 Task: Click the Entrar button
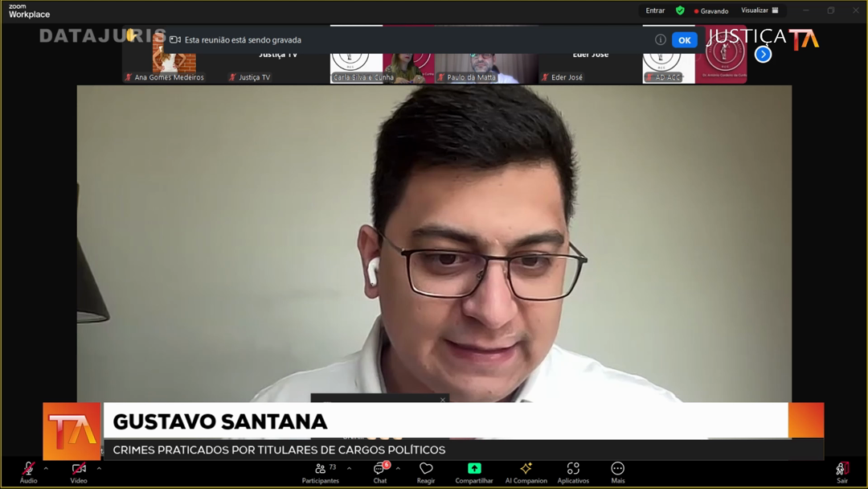pos(655,10)
